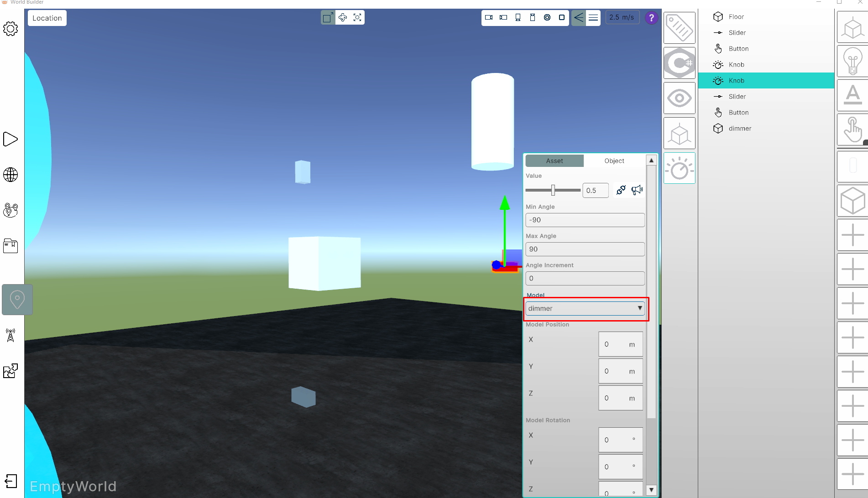Click the eye visibility panel icon
868x498 pixels.
[679, 98]
